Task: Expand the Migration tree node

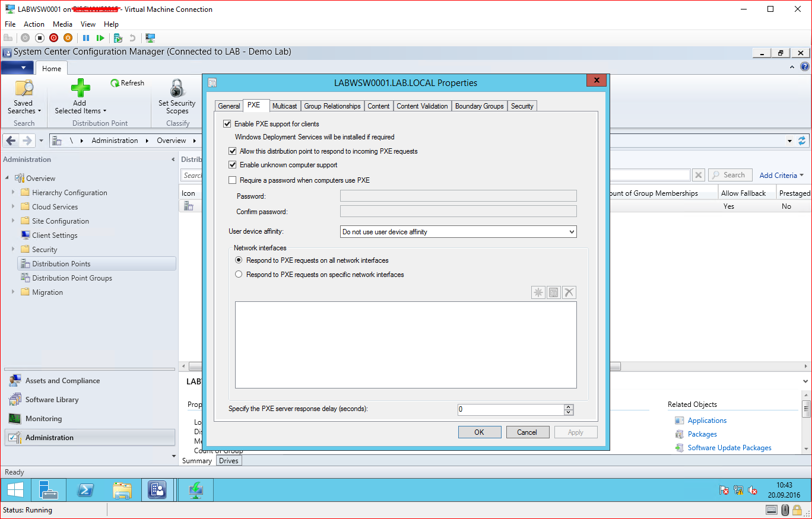Action: (13, 292)
